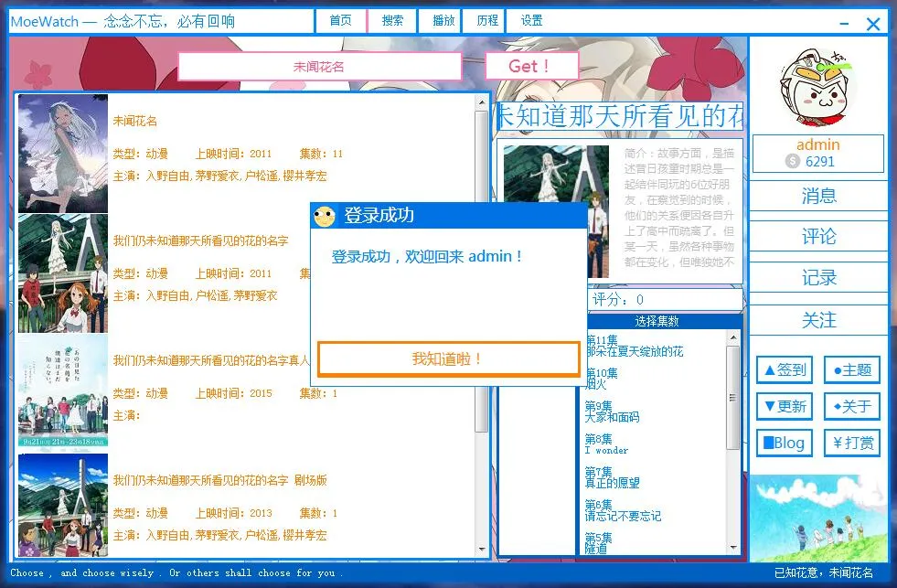
Task: Switch to the 首页 home tab
Action: [340, 21]
